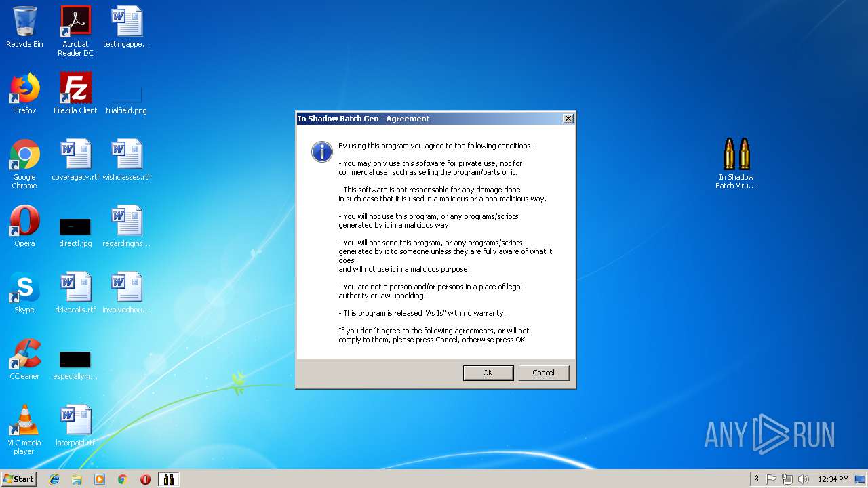Viewport: 868px width, 488px height.
Task: Launch Acrobat Reader DC shortcut
Action: point(75,30)
